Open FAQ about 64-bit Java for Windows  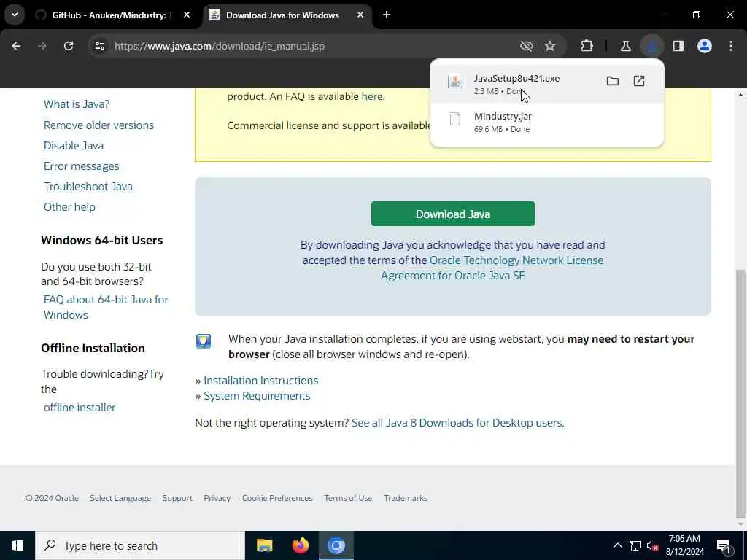(106, 307)
